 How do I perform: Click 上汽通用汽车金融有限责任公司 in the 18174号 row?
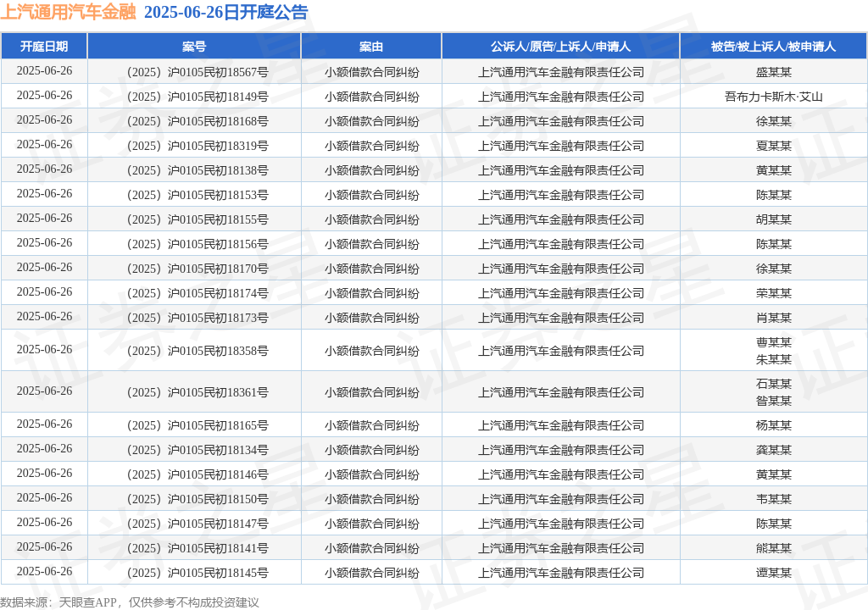[x=561, y=293]
